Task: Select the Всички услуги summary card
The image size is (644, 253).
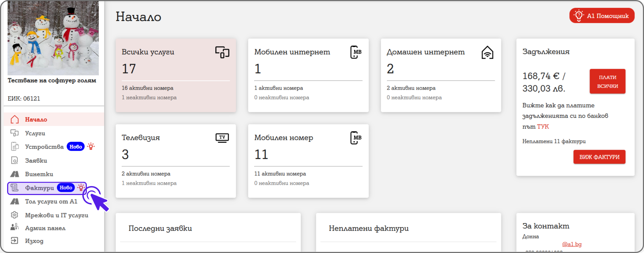Action: (x=176, y=75)
